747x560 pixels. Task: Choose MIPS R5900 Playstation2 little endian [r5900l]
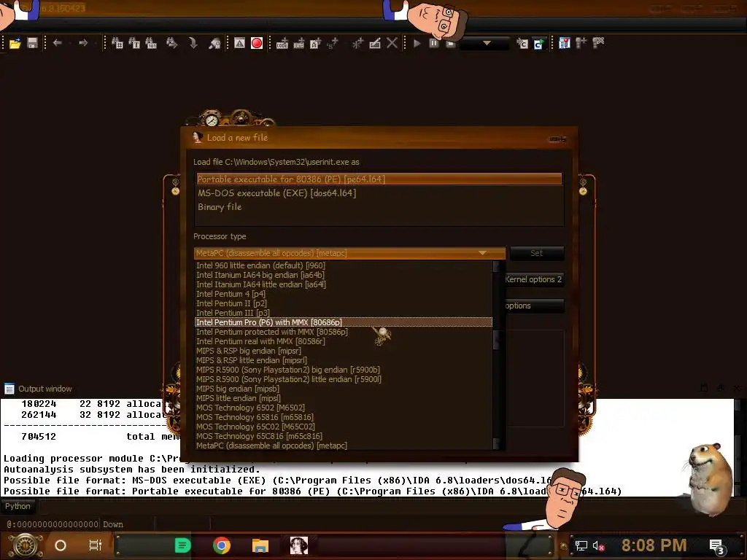[344, 379]
